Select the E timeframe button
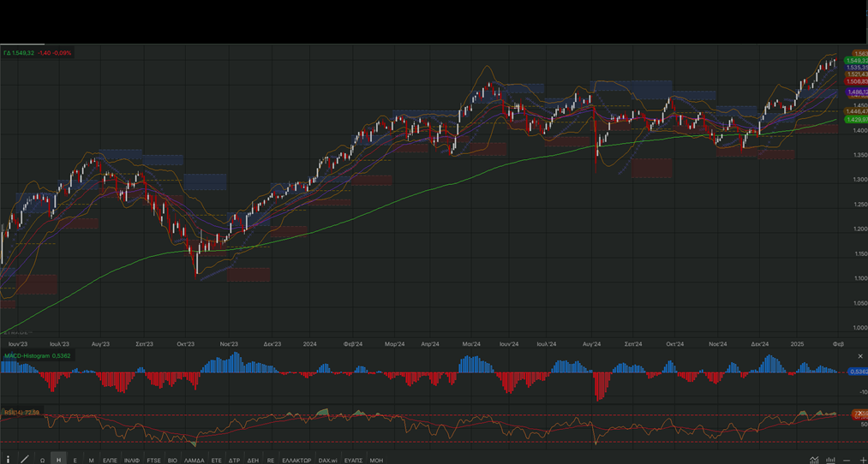 (x=75, y=460)
